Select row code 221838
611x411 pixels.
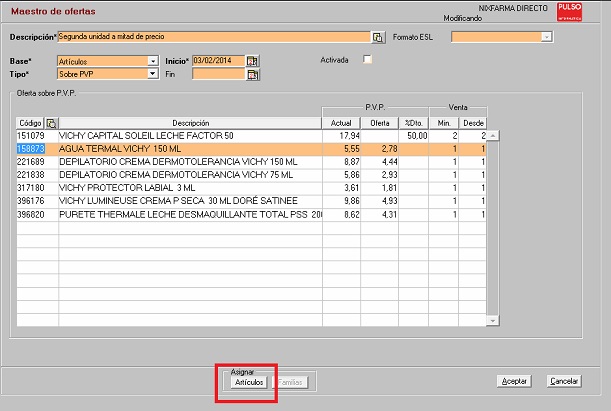click(30, 175)
